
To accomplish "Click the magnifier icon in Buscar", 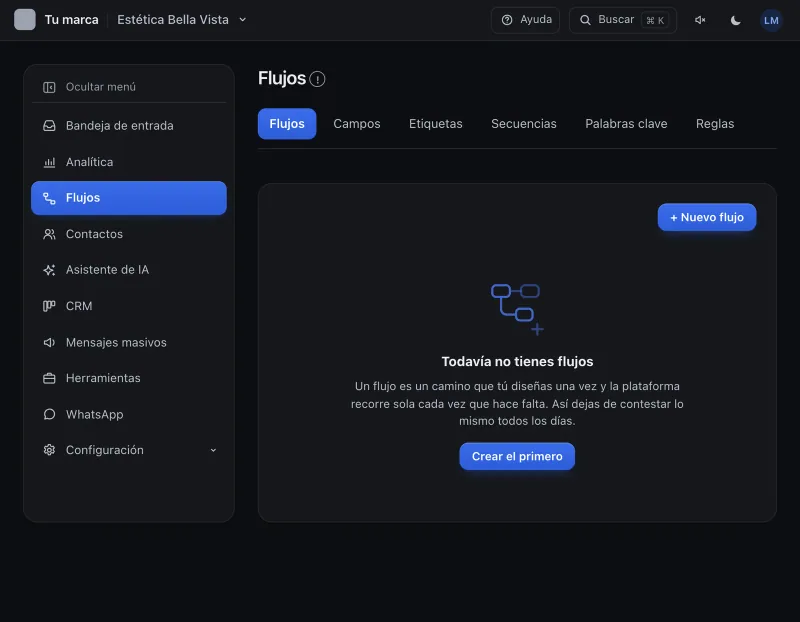I will (x=585, y=20).
